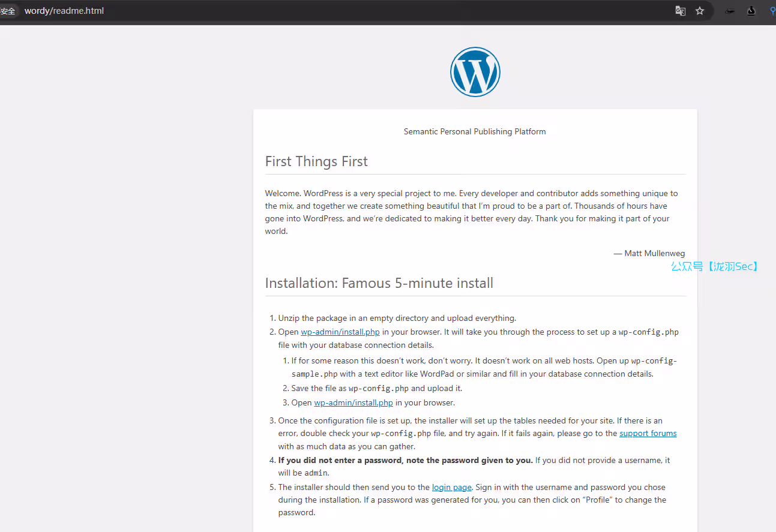
Task: Click the Google Translate page icon
Action: point(680,11)
